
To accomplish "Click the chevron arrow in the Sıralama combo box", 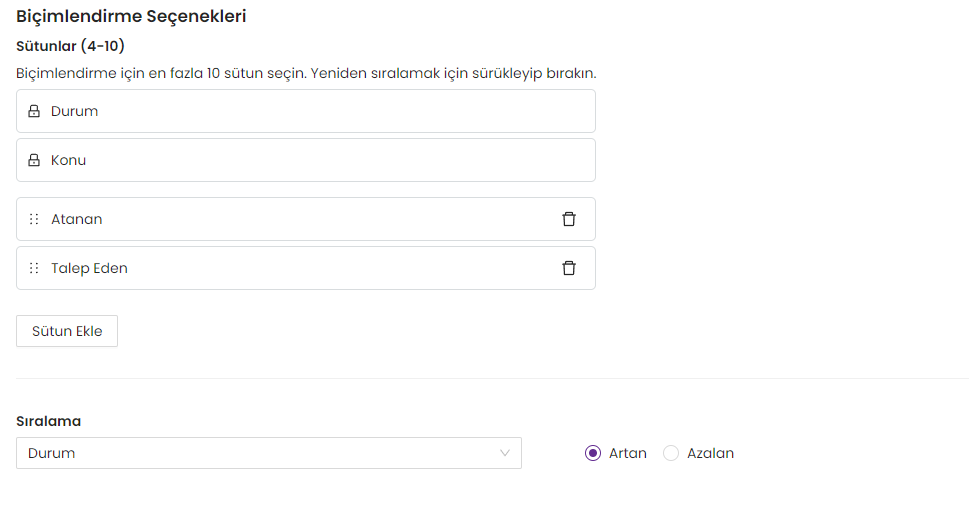I will click(505, 453).
